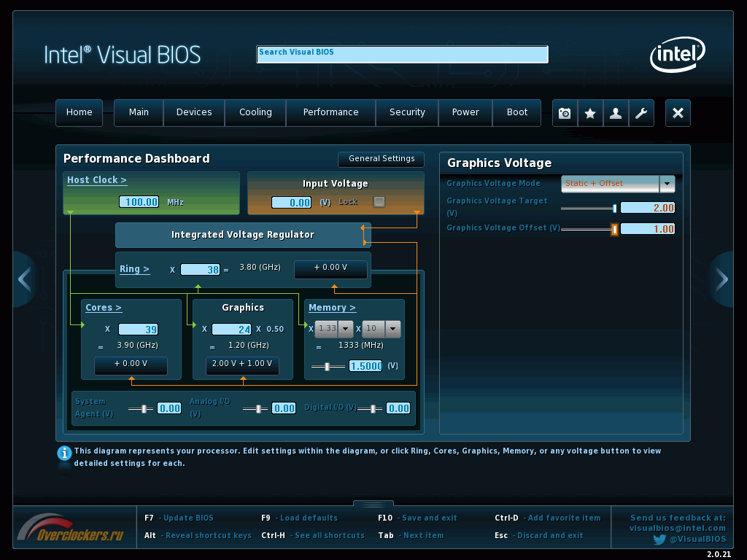Go to the next page with right arrow

tap(721, 279)
